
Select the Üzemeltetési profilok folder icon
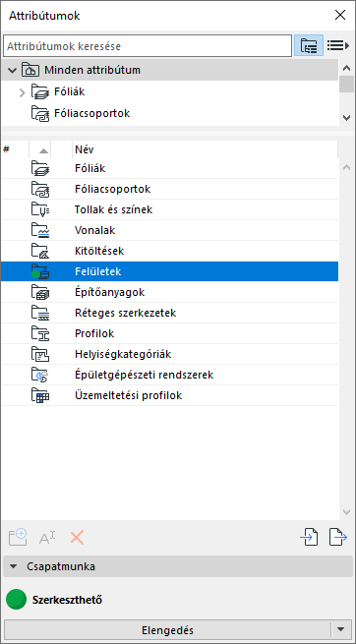pyautogui.click(x=40, y=395)
